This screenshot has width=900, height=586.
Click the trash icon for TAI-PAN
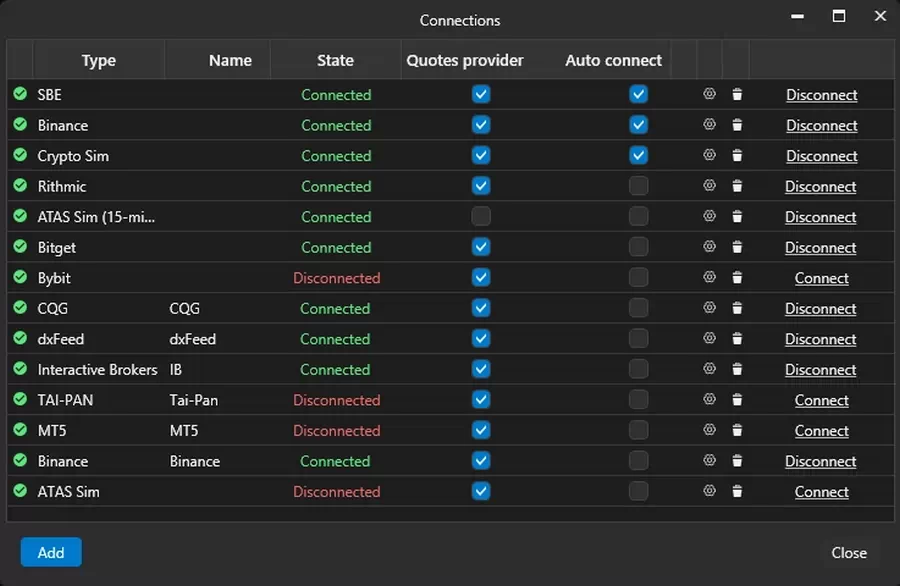click(x=737, y=399)
